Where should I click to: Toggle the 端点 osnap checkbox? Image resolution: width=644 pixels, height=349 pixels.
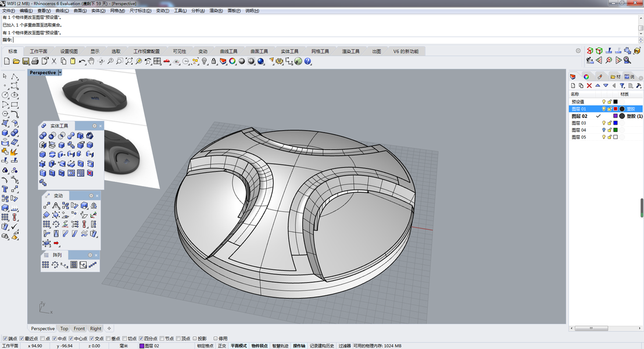click(x=5, y=339)
